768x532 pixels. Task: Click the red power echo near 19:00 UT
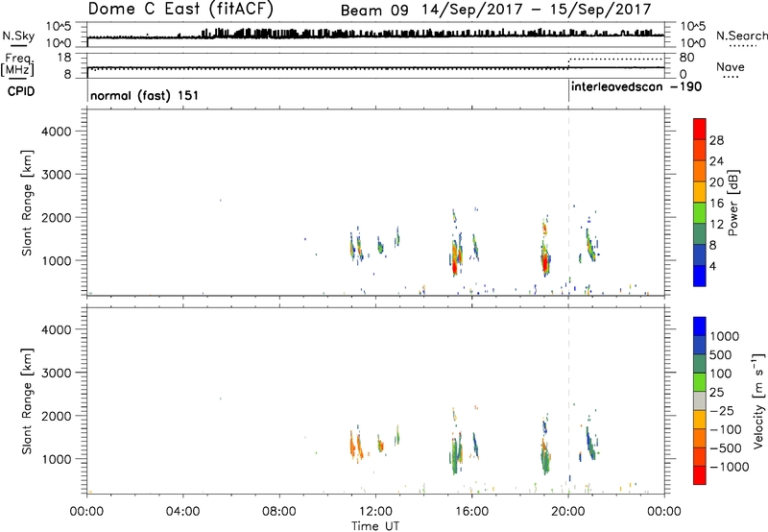point(544,263)
